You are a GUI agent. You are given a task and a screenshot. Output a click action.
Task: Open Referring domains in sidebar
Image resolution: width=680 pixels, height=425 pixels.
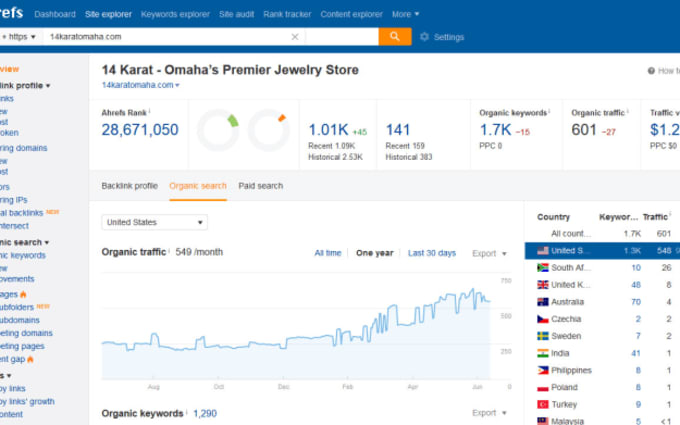click(x=23, y=148)
